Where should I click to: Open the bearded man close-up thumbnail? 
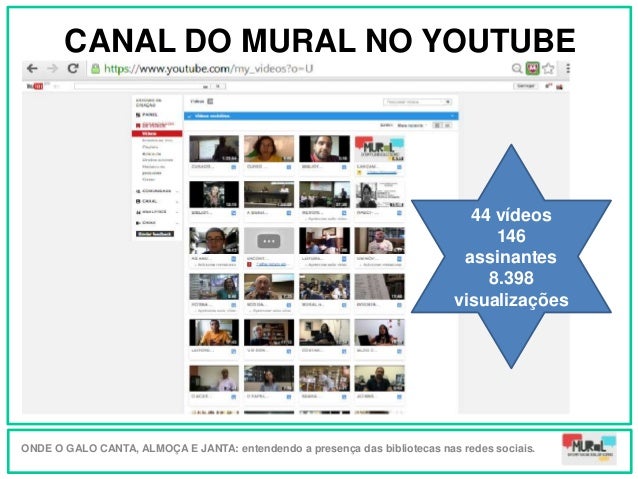[x=324, y=149]
